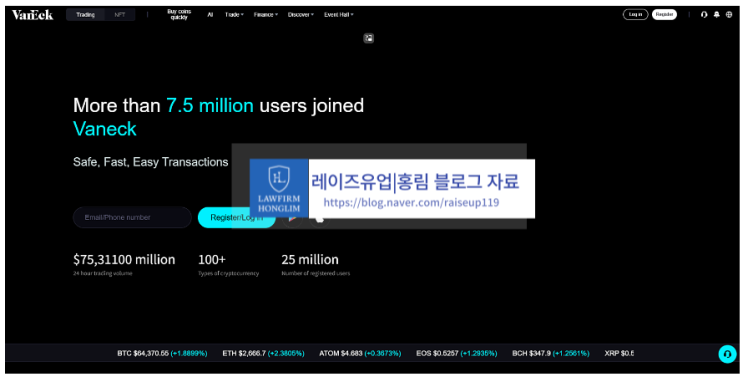The height and width of the screenshot is (377, 743).
Task: Click the VanEck logo
Action: 32,15
